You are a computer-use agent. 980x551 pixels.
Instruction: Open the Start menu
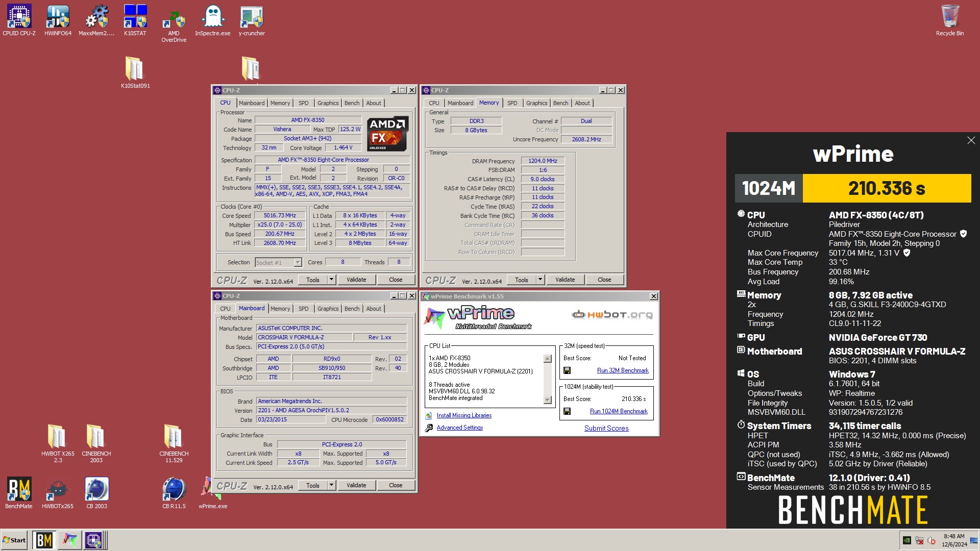point(14,540)
